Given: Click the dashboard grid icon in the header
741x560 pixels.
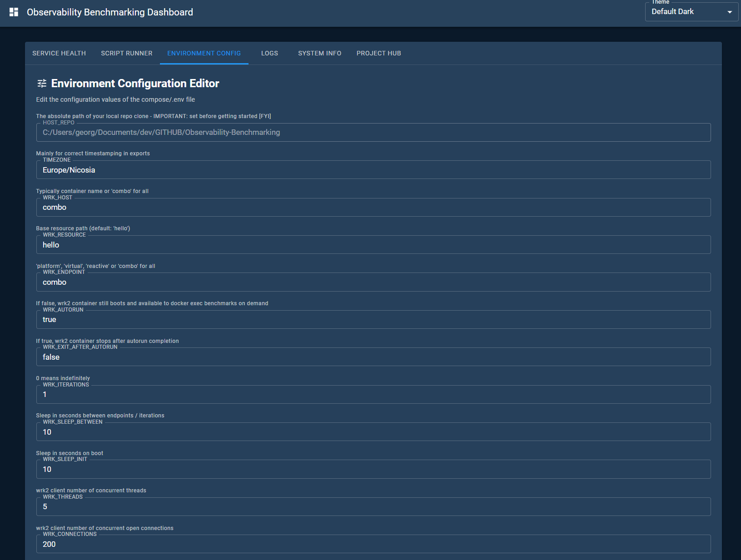Looking at the screenshot, I should coord(14,12).
